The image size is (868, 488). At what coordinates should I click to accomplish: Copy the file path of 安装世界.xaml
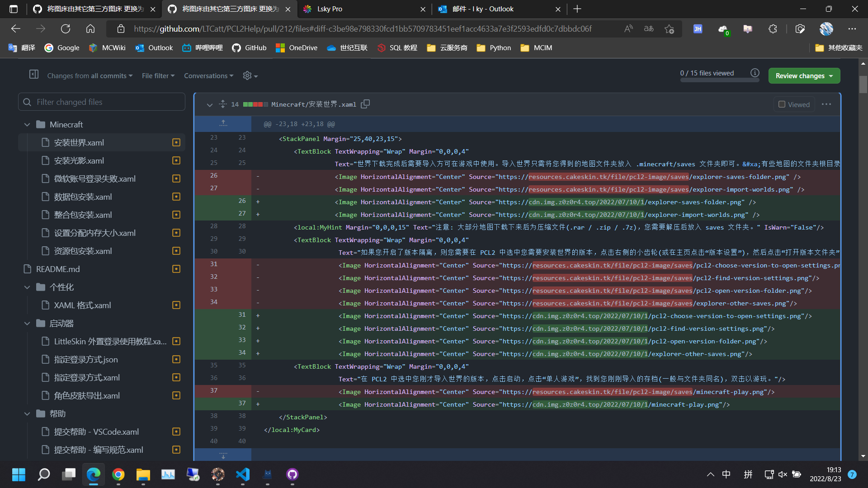point(365,104)
